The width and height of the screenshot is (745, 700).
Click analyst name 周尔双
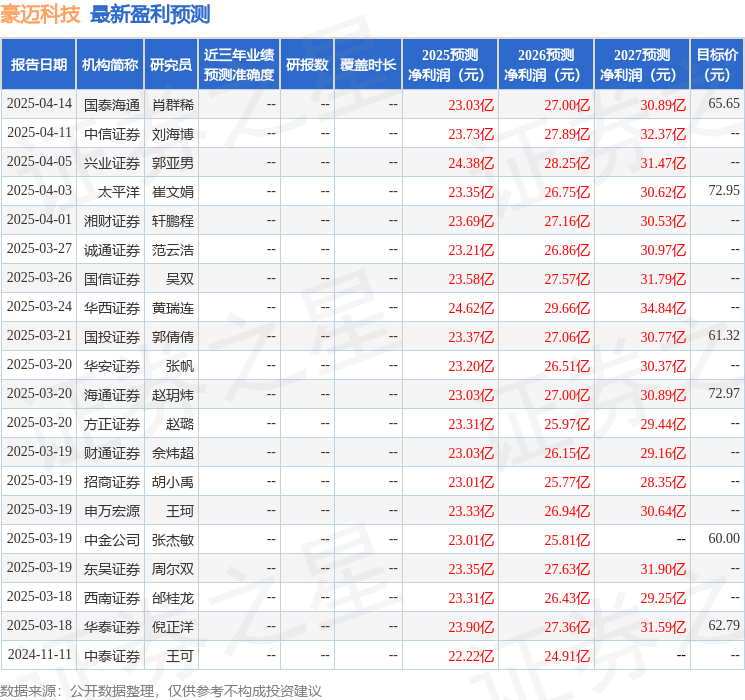pyautogui.click(x=172, y=569)
